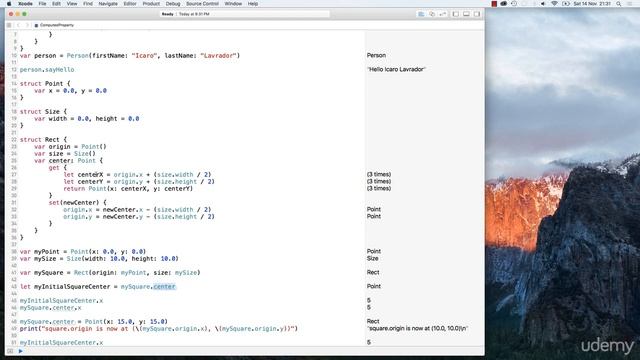Open the Apple menu
Image resolution: width=640 pixels, height=360 pixels.
click(x=9, y=4)
